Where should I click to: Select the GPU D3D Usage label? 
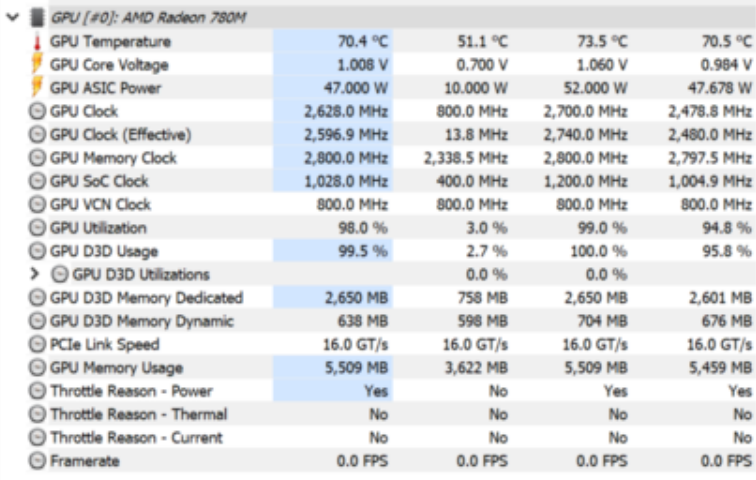[x=104, y=252]
